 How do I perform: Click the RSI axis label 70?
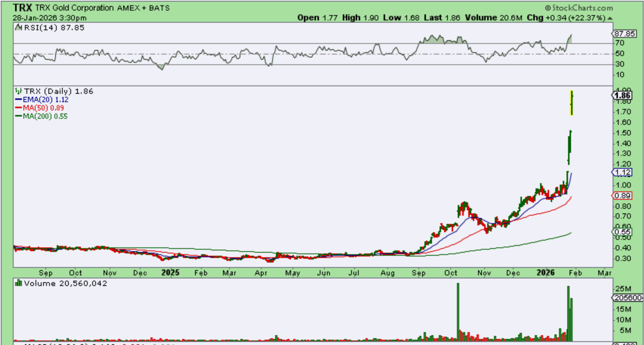tap(619, 43)
